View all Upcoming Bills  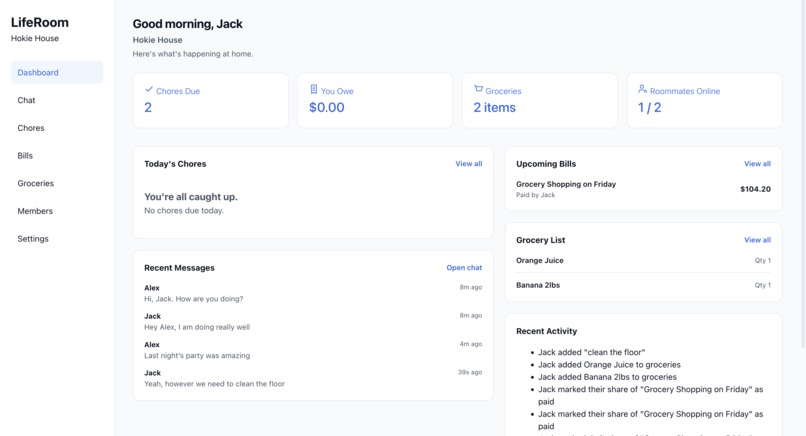tap(757, 164)
